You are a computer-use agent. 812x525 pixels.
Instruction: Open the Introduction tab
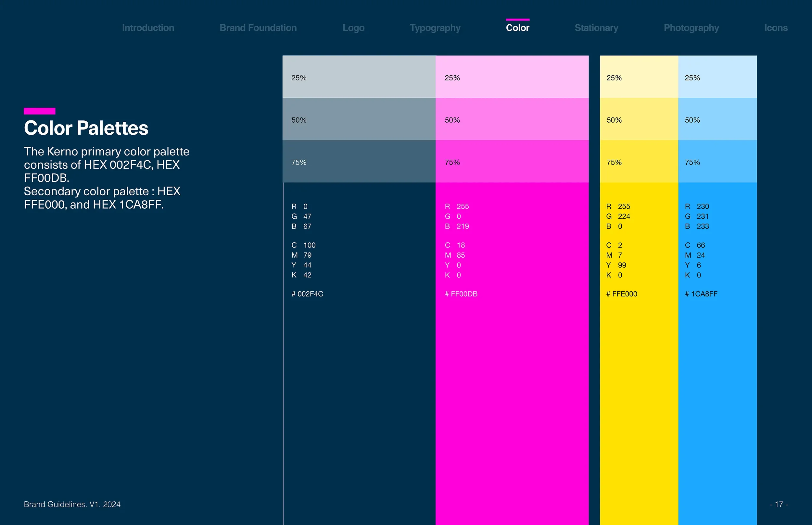[148, 28]
